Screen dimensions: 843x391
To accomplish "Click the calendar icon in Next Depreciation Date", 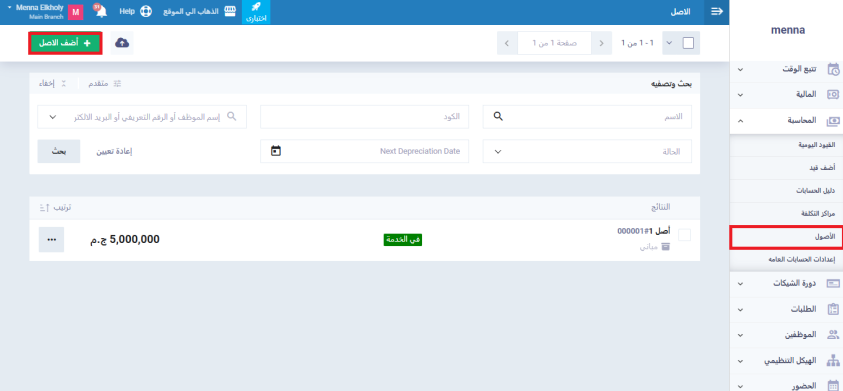I will pos(276,151).
